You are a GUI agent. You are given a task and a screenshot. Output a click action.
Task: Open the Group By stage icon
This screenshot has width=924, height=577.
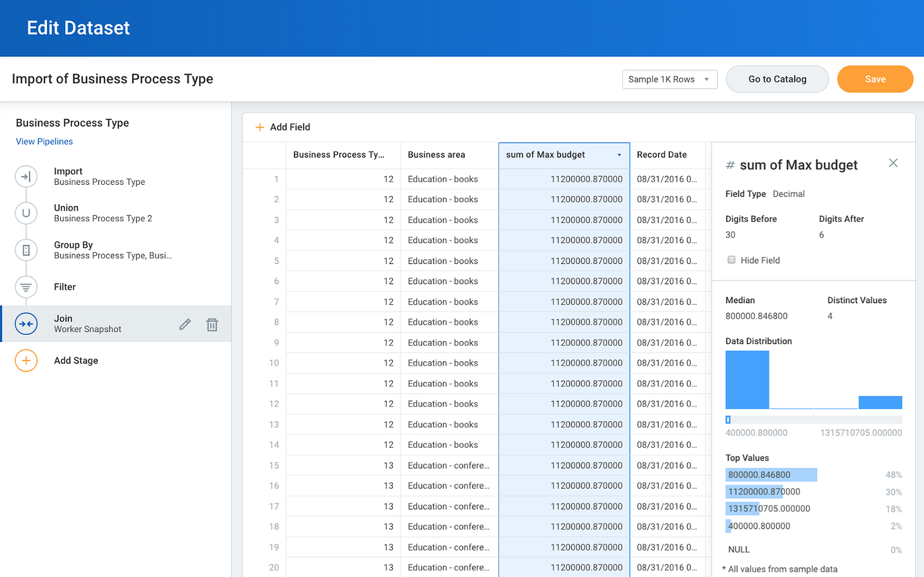[x=26, y=250]
